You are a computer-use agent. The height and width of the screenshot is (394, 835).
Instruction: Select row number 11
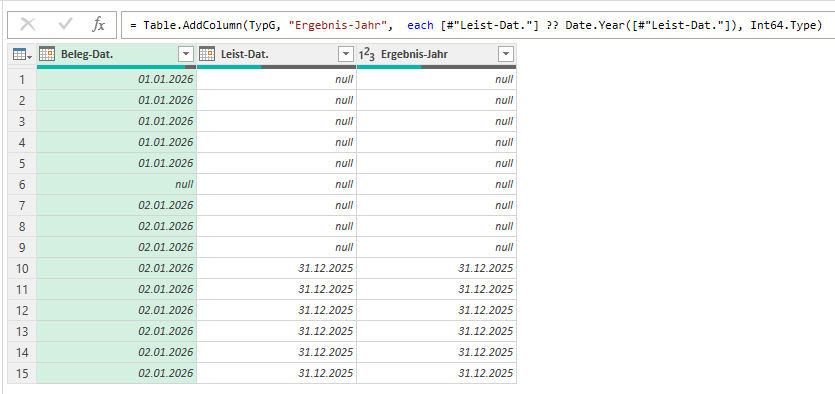[22, 289]
